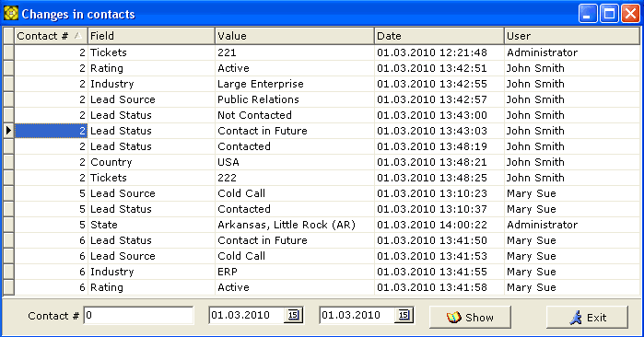Screen dimensions: 644x337
Task: Open the second date field's calendar picker
Action: pyautogui.click(x=404, y=315)
